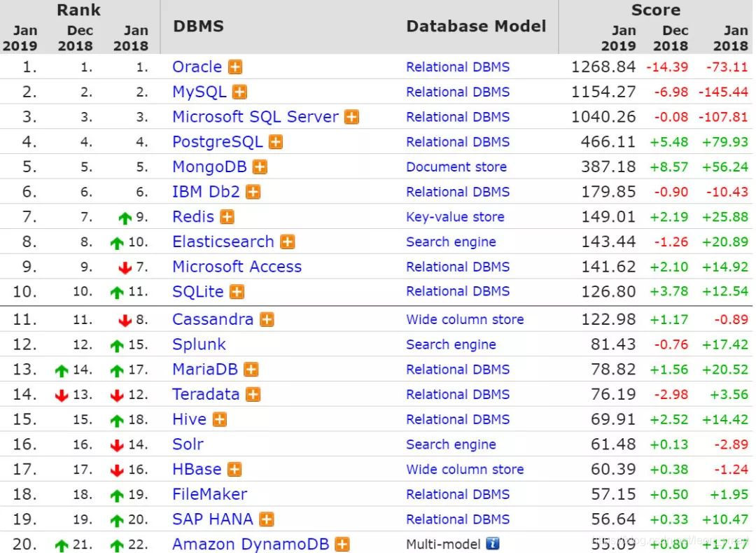Click Search engine in Elasticsearch row

(451, 242)
